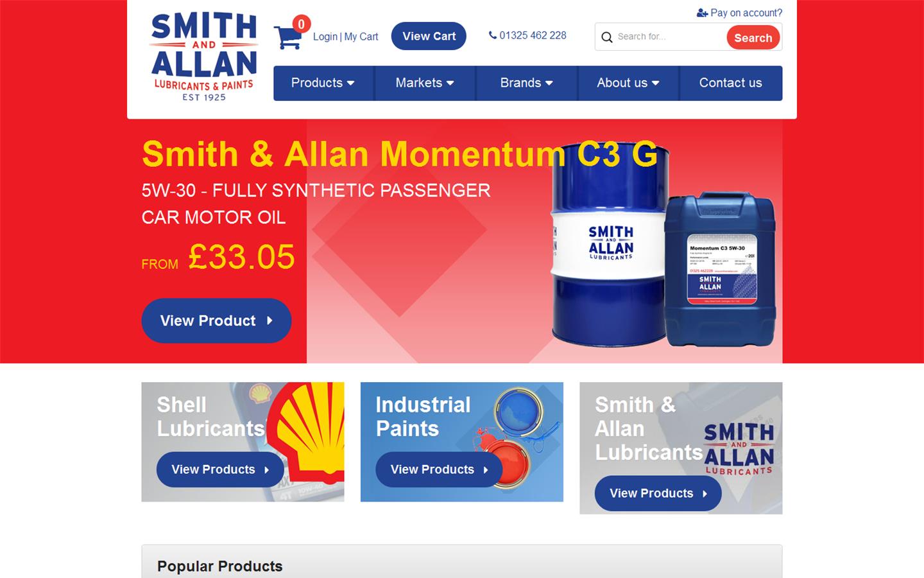Click the red Search button

coord(753,38)
